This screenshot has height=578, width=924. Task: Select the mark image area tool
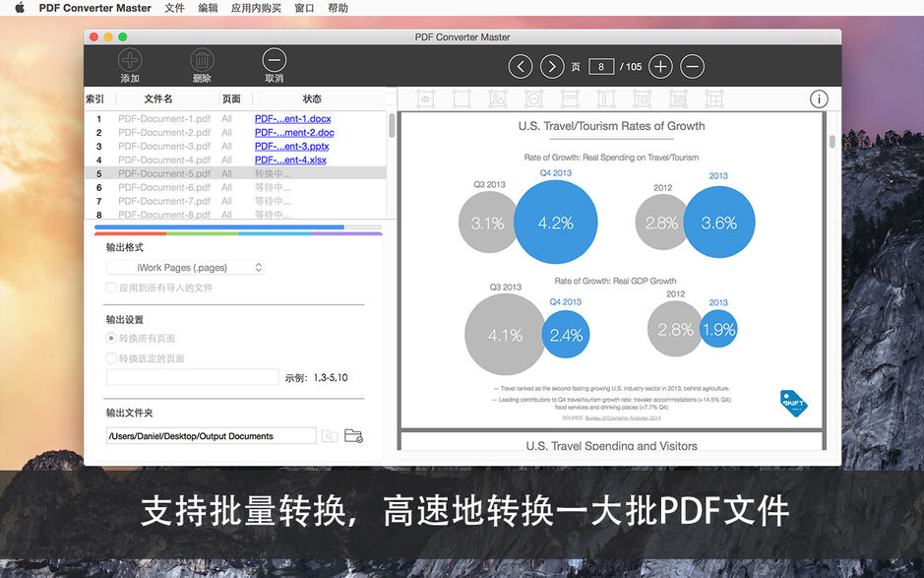coord(497,98)
